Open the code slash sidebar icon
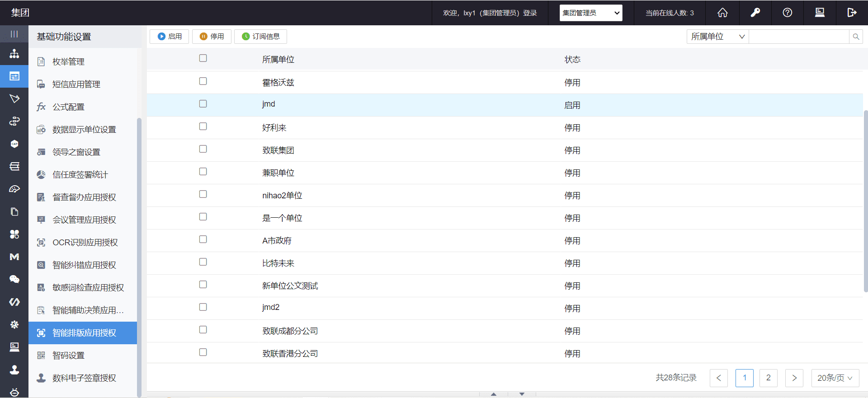This screenshot has width=868, height=398. pos(14,302)
